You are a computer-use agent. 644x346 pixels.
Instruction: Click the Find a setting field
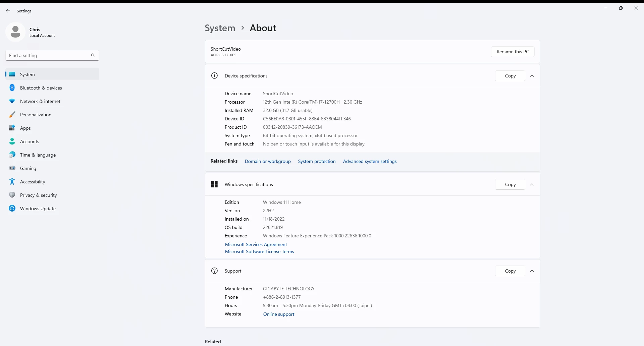[x=52, y=55]
